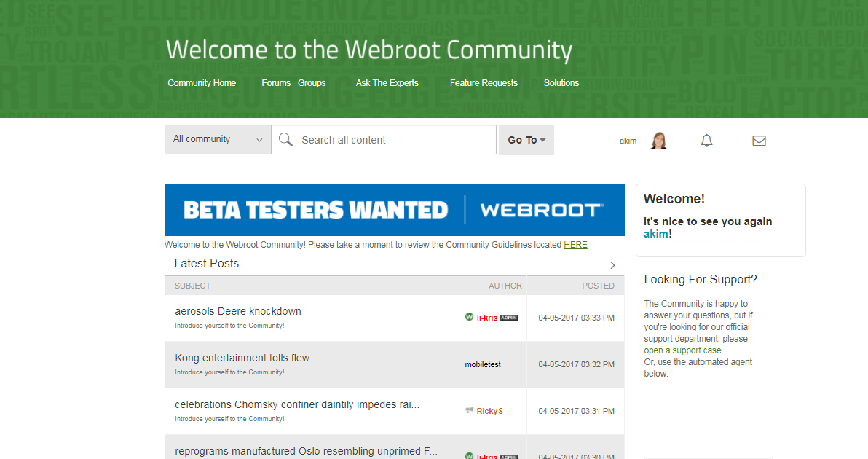Click timestamp 04-05-2017 03:33 PM
Screen dimensions: 868x459
(x=576, y=318)
